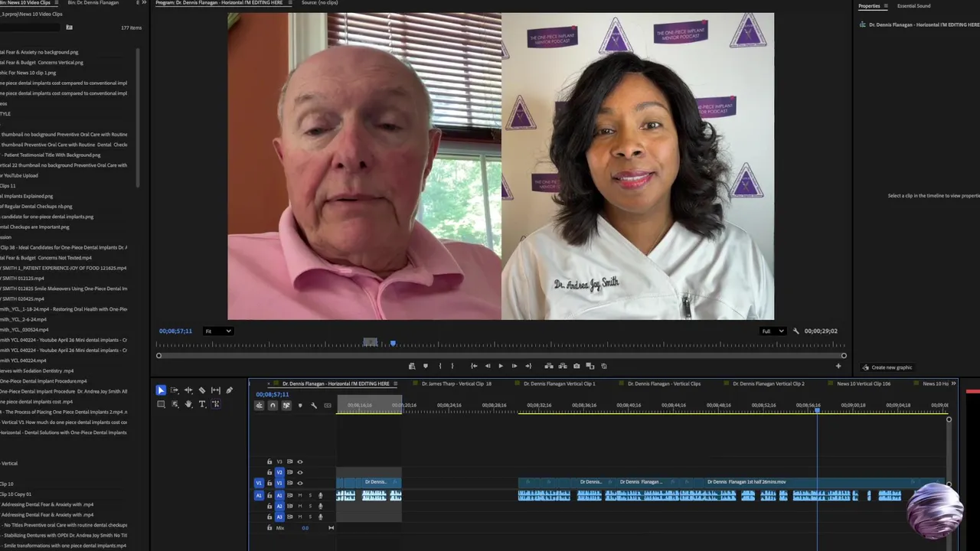Image resolution: width=980 pixels, height=551 pixels.
Task: Toggle lock on track V3
Action: pos(269,461)
